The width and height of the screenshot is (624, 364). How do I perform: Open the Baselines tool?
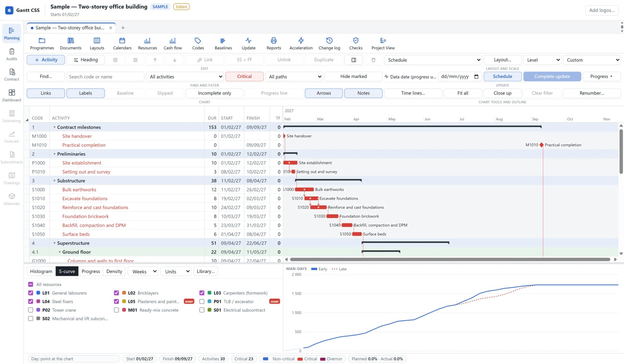point(223,44)
